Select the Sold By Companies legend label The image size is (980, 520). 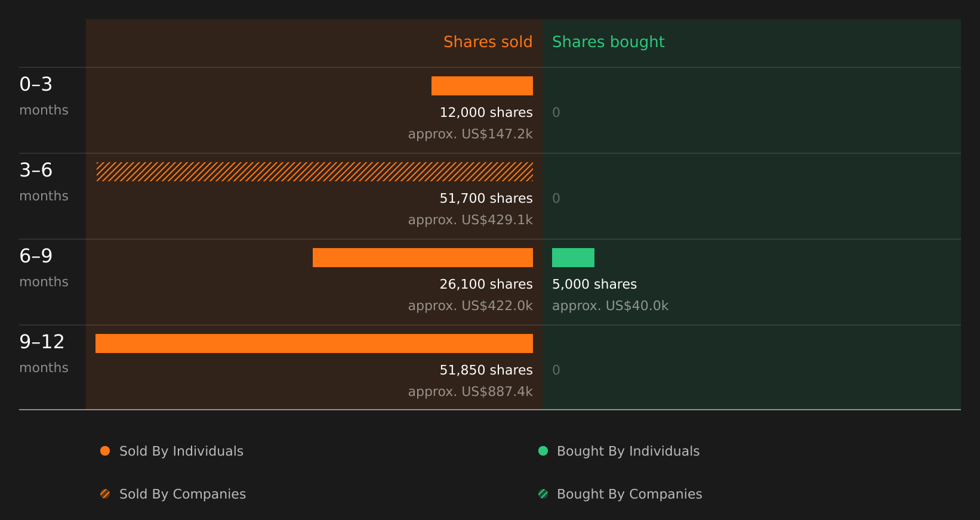click(x=183, y=494)
